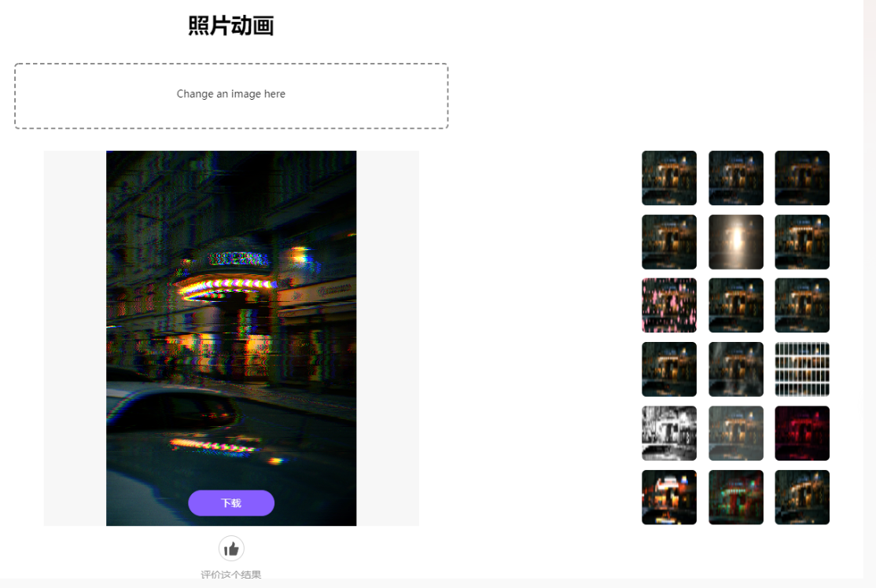Choose the middle effect thumbnail in top row
876x588 pixels.
735,178
